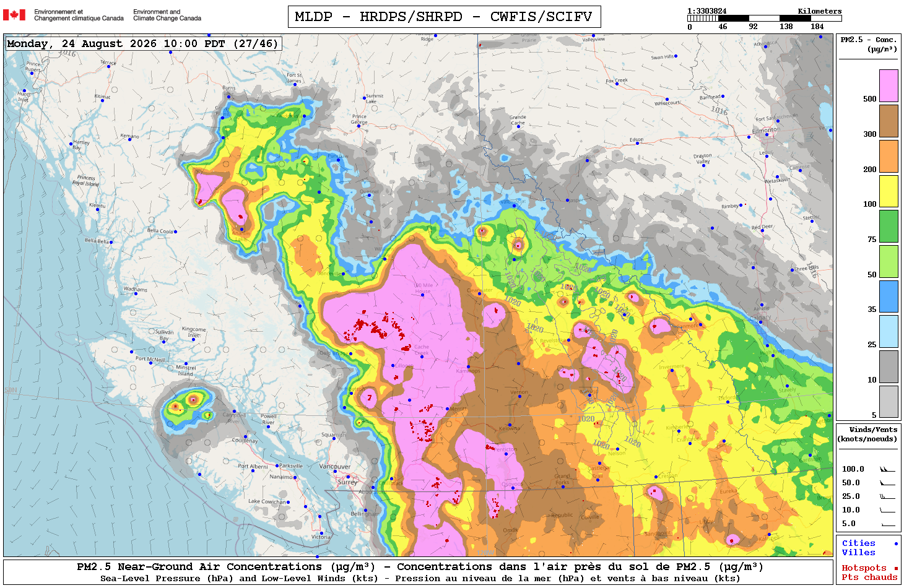Select the 25.0 knots wind barb symbol
Viewport: 904px width, 588px height.
887,496
